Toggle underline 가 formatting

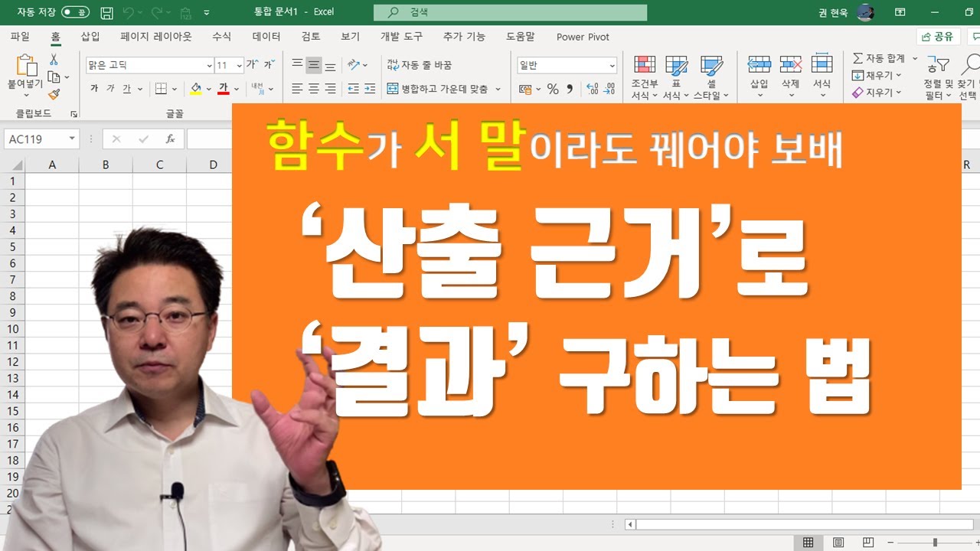127,89
